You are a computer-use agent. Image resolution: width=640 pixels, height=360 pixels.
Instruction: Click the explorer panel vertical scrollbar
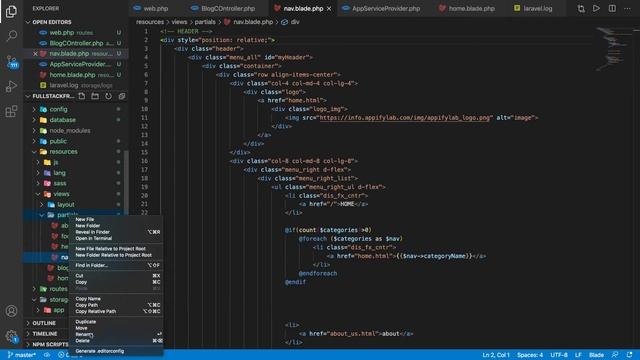126,184
